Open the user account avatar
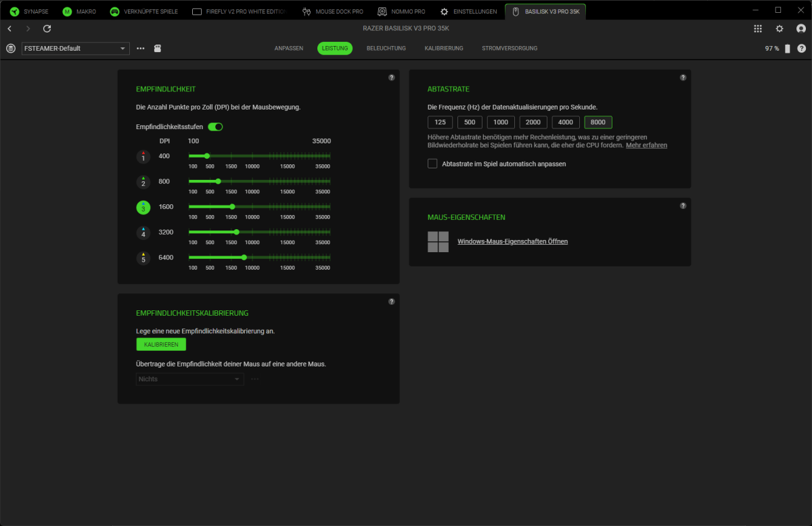The width and height of the screenshot is (812, 526). pyautogui.click(x=801, y=28)
